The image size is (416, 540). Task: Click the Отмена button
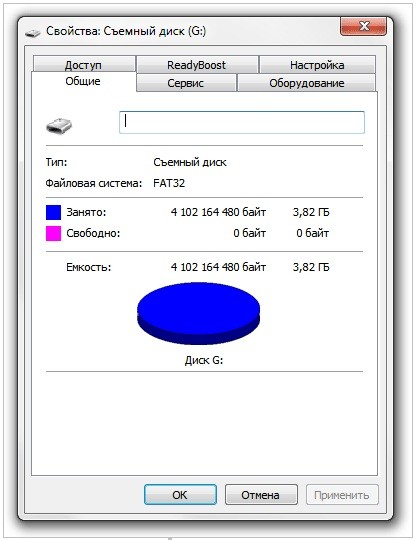coord(261,495)
